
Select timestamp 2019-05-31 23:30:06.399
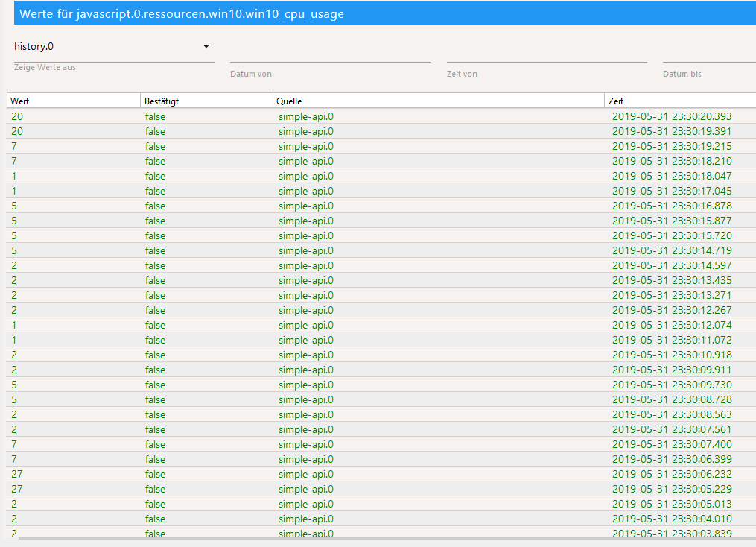tap(672, 460)
